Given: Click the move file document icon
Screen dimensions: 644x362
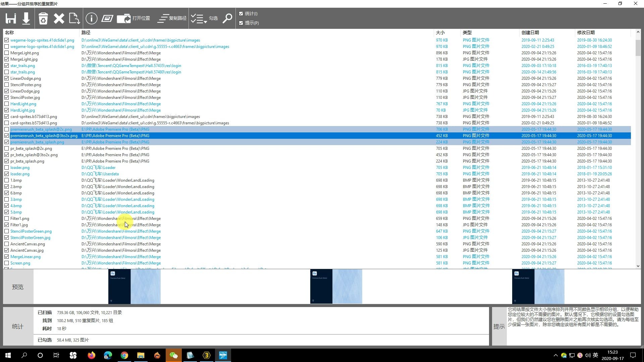Looking at the screenshot, I should [x=74, y=18].
